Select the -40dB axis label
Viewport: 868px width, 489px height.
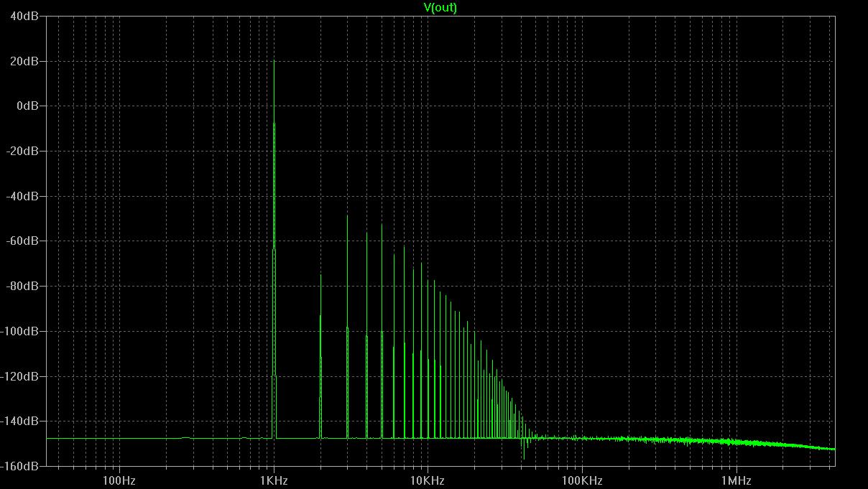(x=23, y=196)
